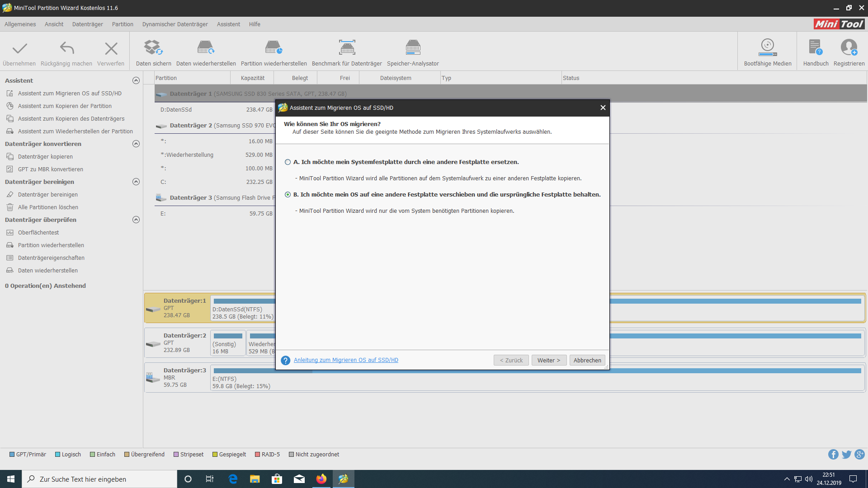Click the Abbrechen button
This screenshot has width=868, height=488.
(x=587, y=360)
